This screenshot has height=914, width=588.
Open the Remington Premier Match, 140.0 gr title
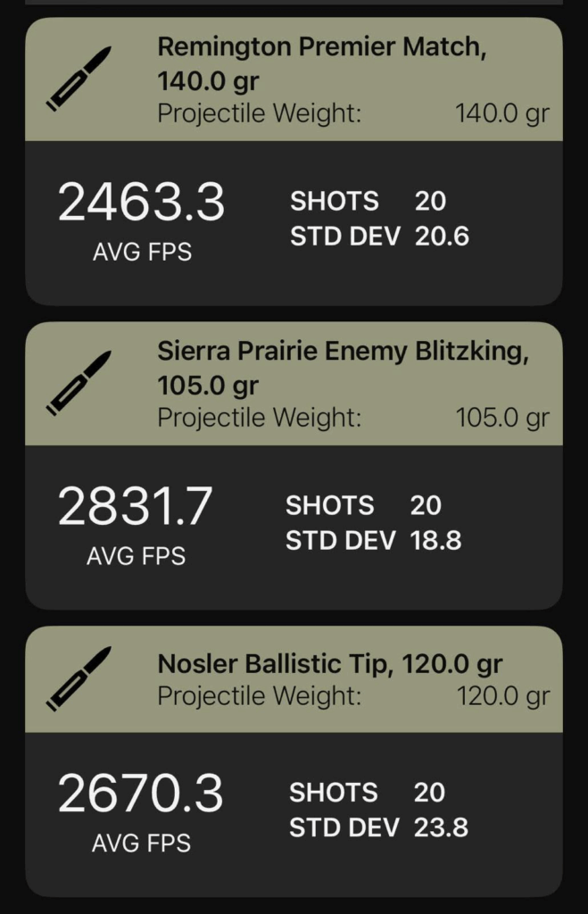point(321,64)
